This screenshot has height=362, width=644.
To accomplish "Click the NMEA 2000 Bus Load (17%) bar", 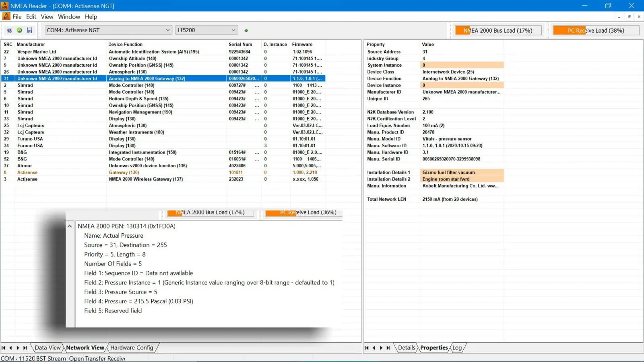I will tap(498, 31).
